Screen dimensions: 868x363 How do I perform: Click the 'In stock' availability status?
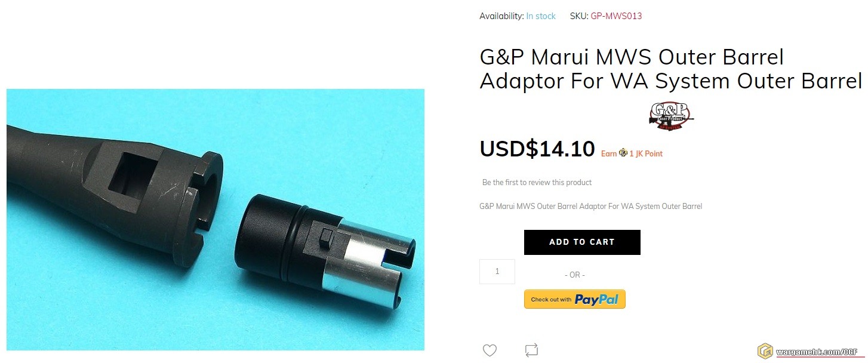pos(541,16)
